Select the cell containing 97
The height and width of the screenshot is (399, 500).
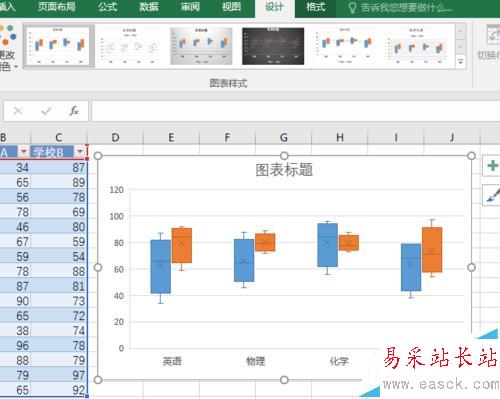[x=59, y=375]
